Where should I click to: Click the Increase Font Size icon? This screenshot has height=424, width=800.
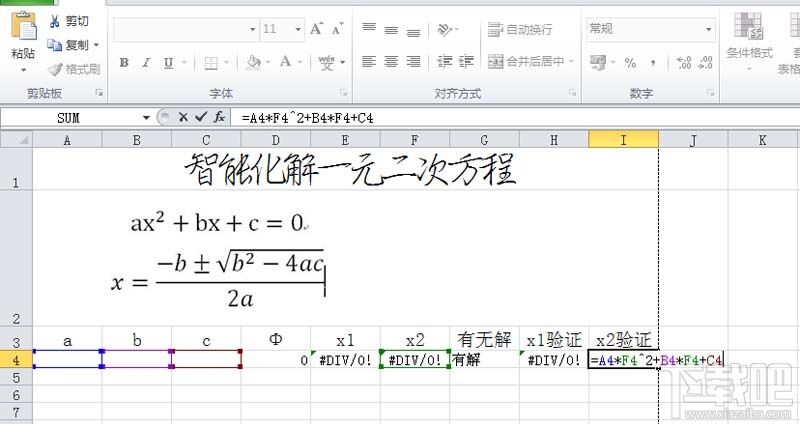(316, 29)
